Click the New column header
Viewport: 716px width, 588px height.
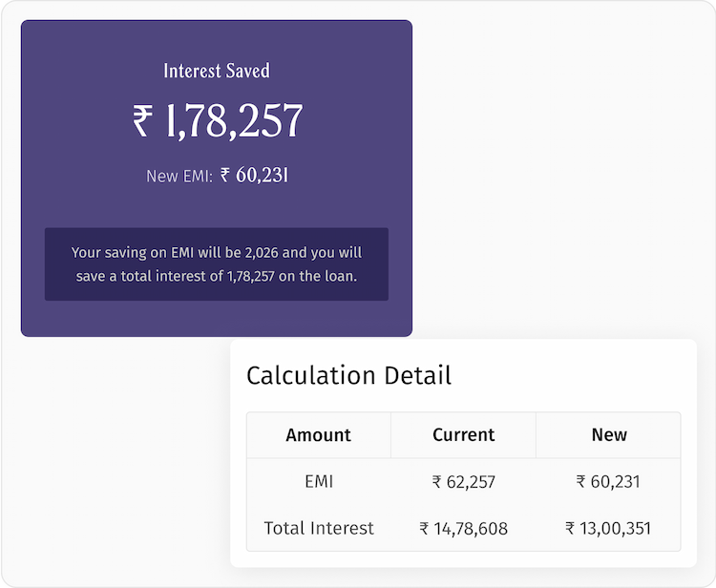click(609, 434)
